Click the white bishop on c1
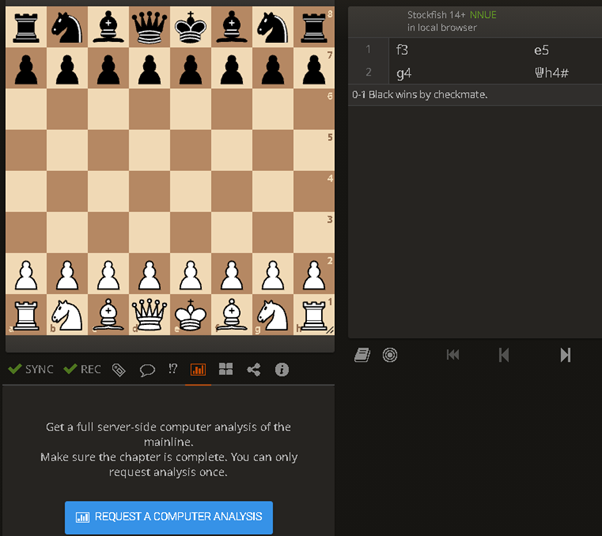Image resolution: width=602 pixels, height=536 pixels. [x=108, y=315]
